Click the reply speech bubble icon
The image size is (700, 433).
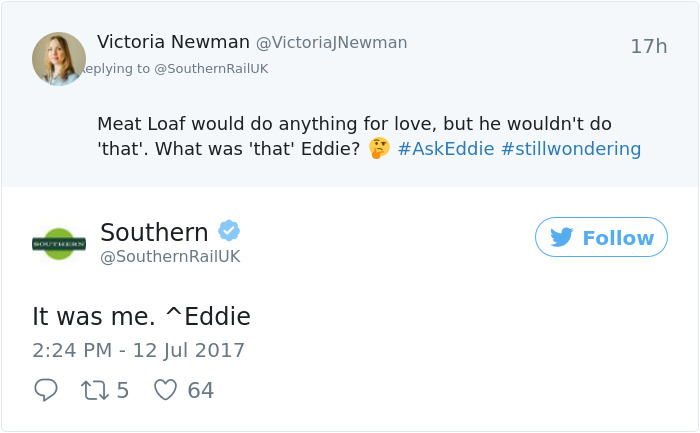coord(46,390)
